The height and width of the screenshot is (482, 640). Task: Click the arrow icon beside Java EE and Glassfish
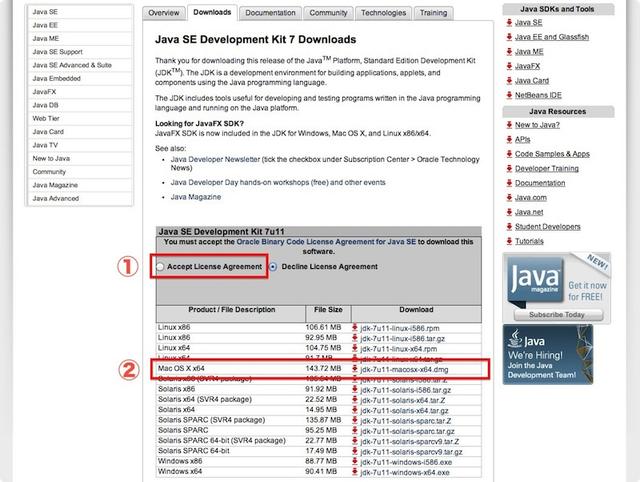click(x=509, y=37)
